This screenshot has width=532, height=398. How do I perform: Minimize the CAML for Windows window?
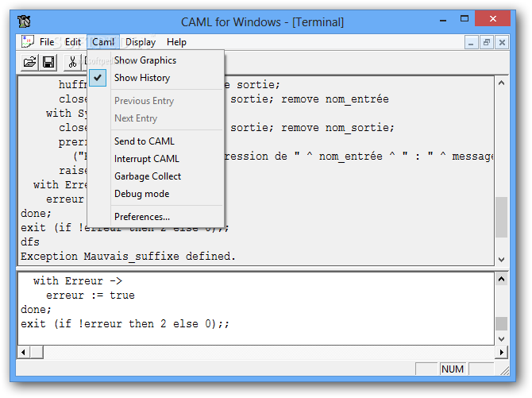[443, 20]
